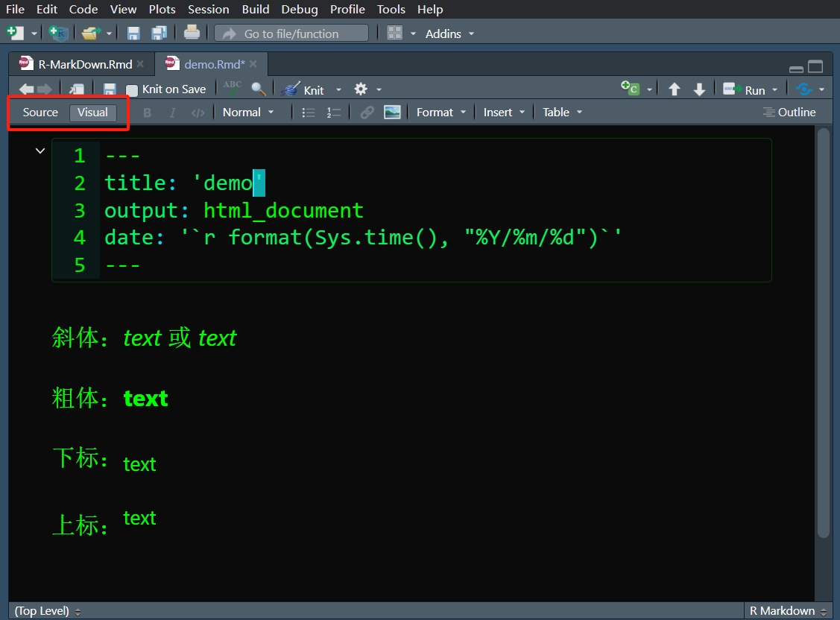
Task: Toggle Bold formatting
Action: [148, 113]
